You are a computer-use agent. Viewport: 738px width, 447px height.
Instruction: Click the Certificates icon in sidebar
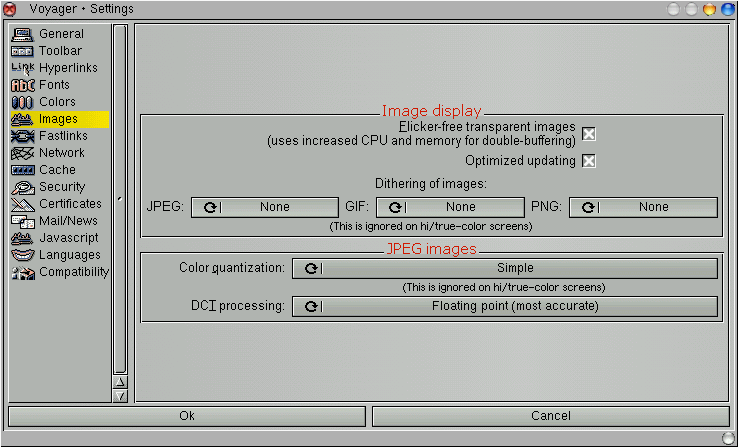point(22,205)
